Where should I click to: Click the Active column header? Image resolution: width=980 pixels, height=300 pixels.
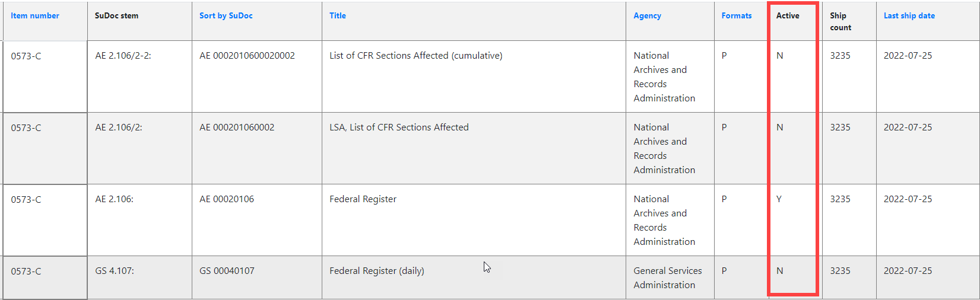[788, 16]
